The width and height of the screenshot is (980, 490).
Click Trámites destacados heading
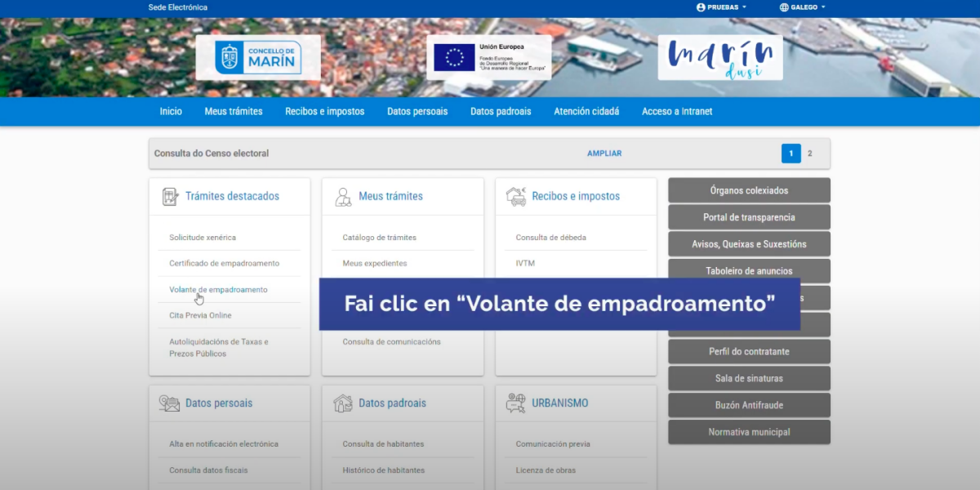pyautogui.click(x=232, y=196)
